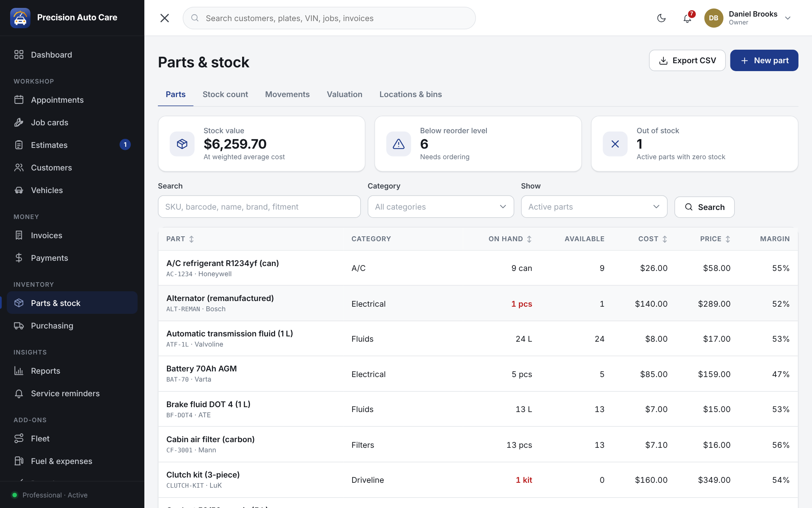This screenshot has height=508, width=812.
Task: Open Clutch kit (3-piece) part
Action: pyautogui.click(x=478, y=480)
